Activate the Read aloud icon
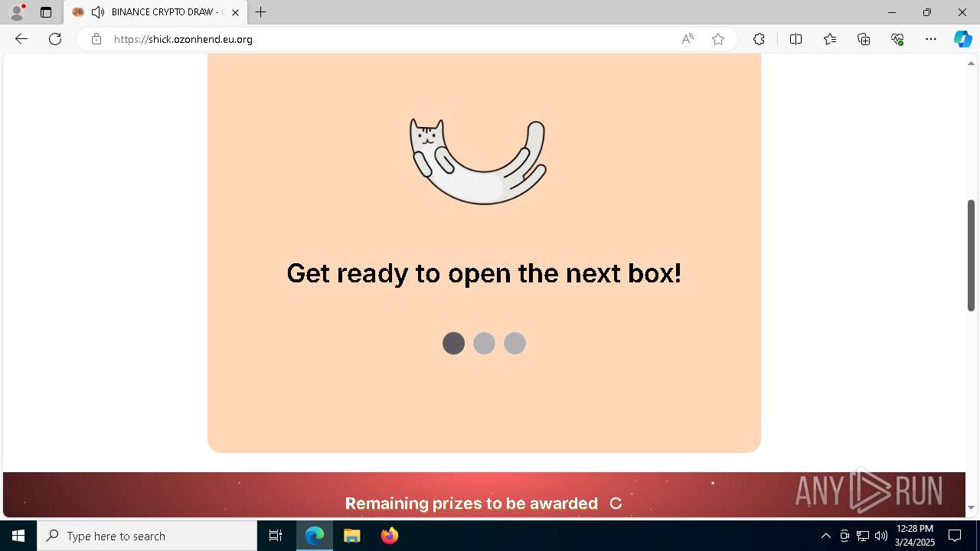This screenshot has height=551, width=980. pos(688,39)
